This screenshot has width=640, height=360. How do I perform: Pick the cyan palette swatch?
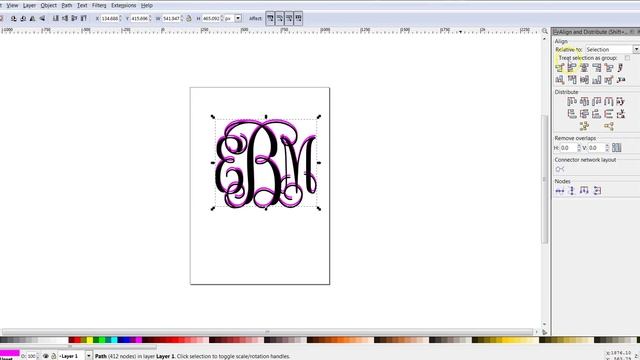(114, 340)
